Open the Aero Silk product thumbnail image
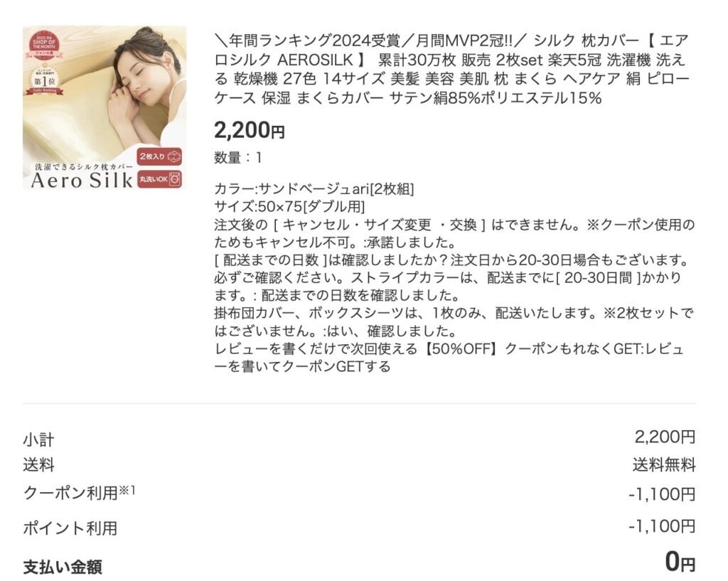The height and width of the screenshot is (581, 728). (105, 107)
